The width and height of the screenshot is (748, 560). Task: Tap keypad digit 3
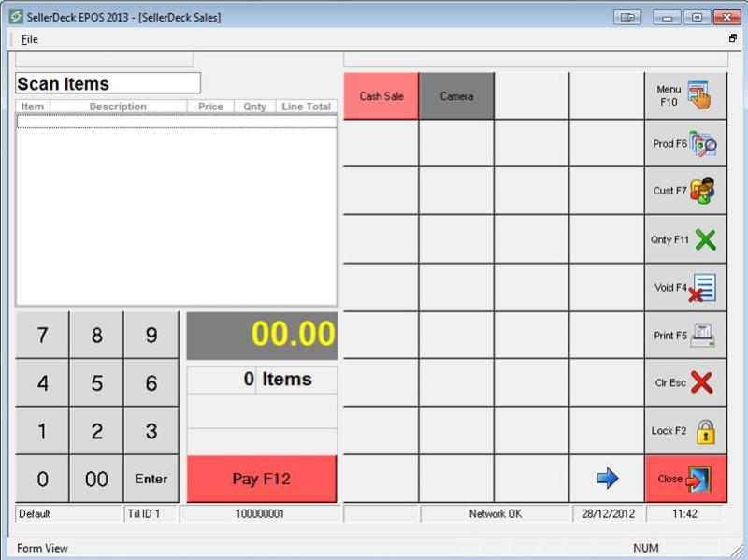(x=151, y=431)
